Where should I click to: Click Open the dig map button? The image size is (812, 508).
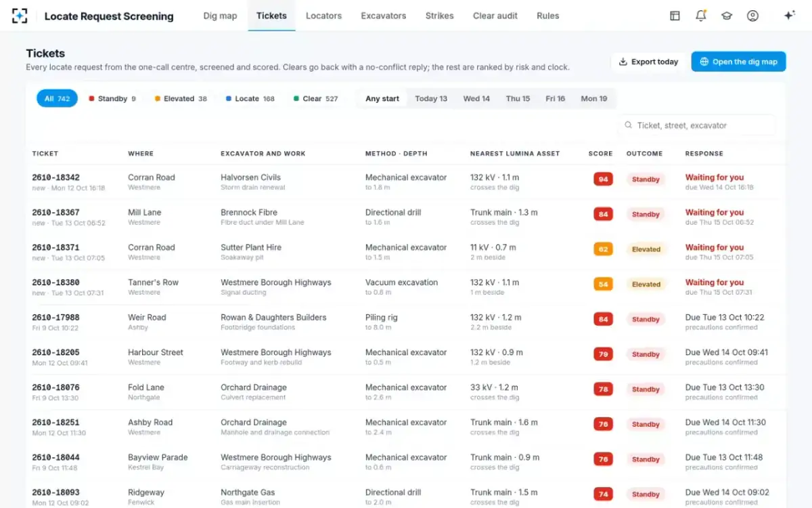point(738,62)
